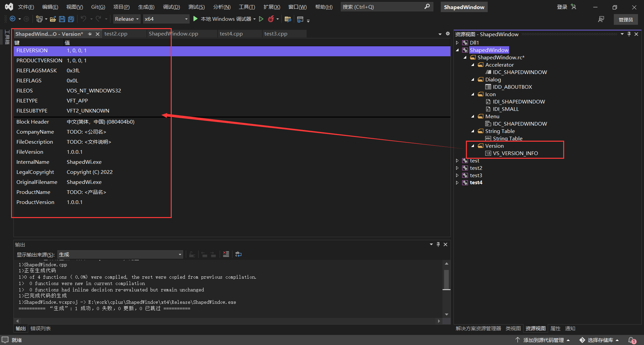Toggle word wrap in the output panel
The image size is (644, 345).
point(238,254)
